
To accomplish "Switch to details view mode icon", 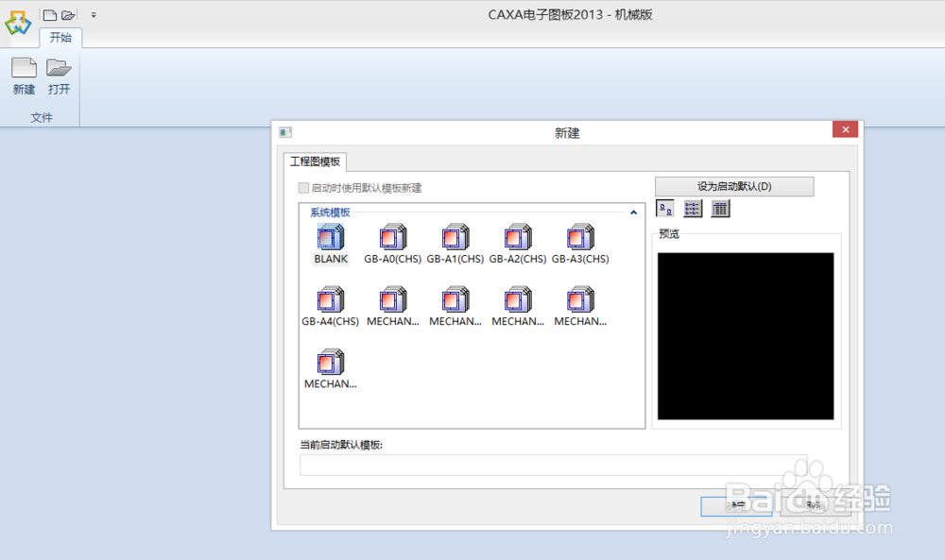I will (x=720, y=209).
